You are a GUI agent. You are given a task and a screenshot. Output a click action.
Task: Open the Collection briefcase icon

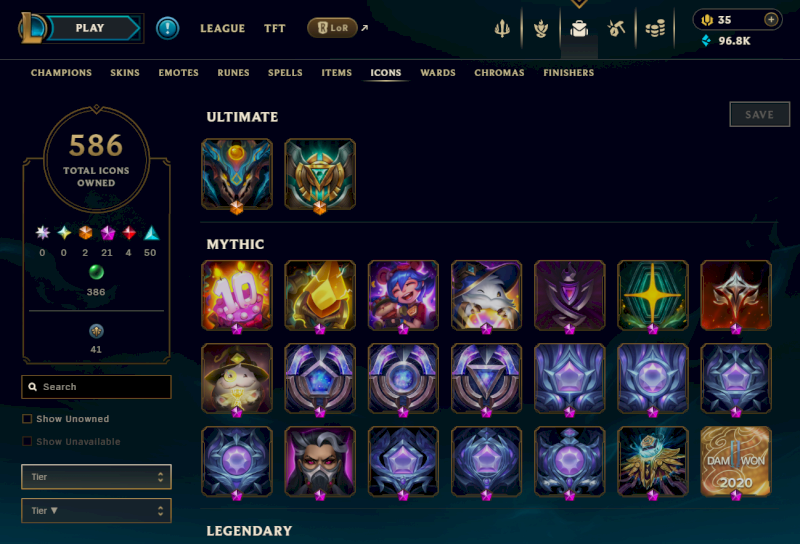(579, 29)
